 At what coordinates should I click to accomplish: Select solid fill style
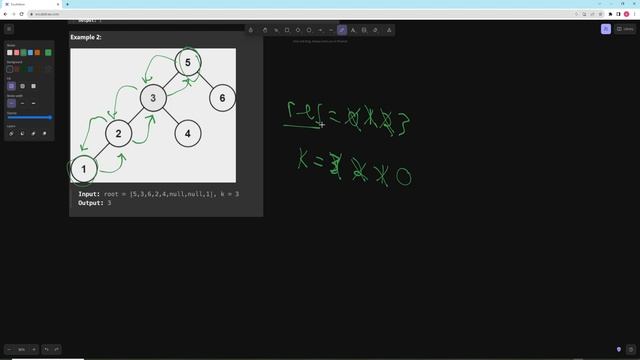coord(33,86)
